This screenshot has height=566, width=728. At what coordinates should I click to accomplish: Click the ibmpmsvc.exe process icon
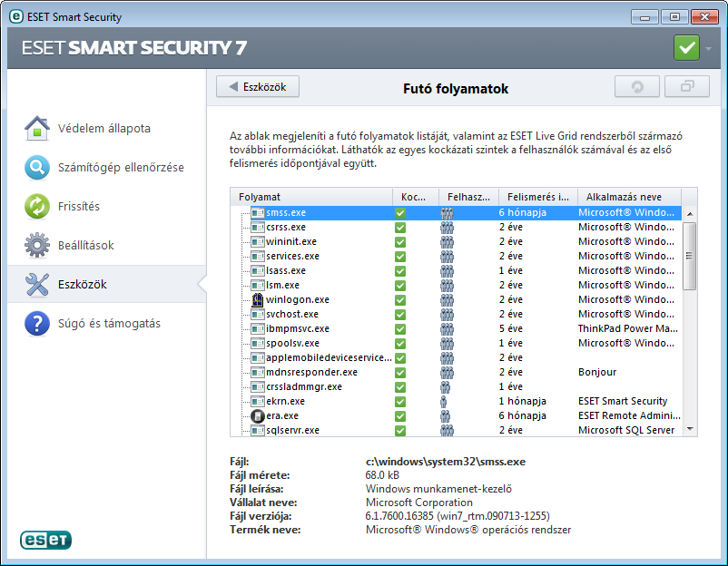point(257,329)
